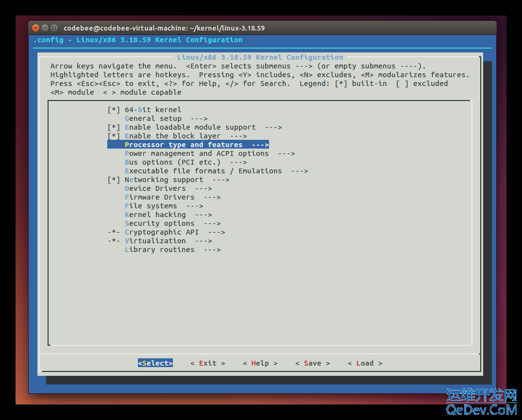The image size is (522, 420).
Task: Minimize the terminal window
Action: [x=45, y=28]
